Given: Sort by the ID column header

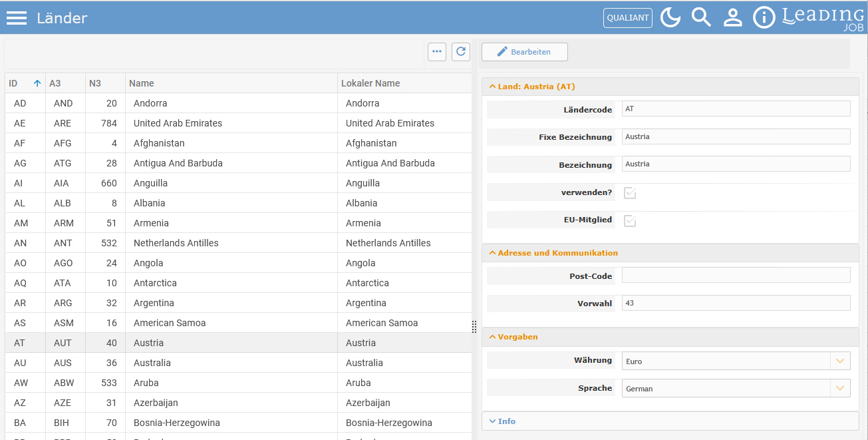Looking at the screenshot, I should pyautogui.click(x=25, y=83).
